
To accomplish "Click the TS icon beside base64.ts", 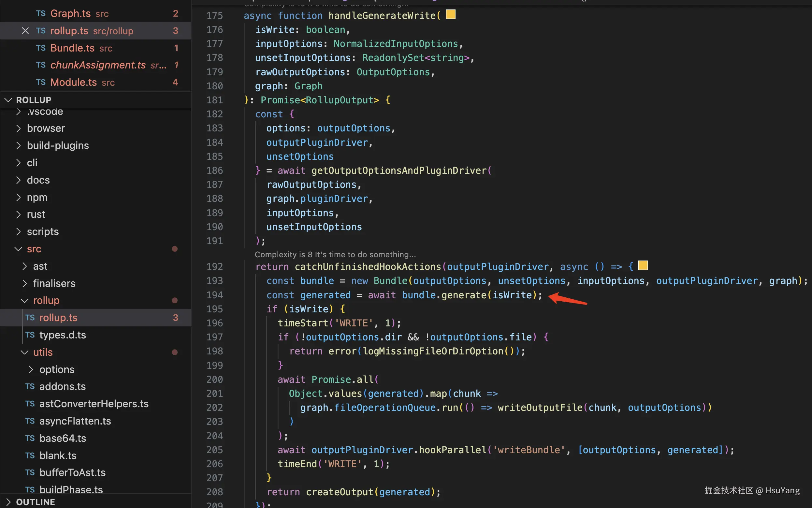I will pos(30,438).
